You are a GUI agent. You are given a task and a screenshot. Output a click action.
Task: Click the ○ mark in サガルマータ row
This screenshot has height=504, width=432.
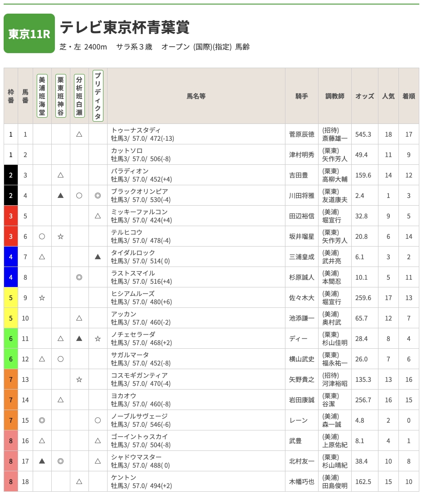click(x=60, y=359)
